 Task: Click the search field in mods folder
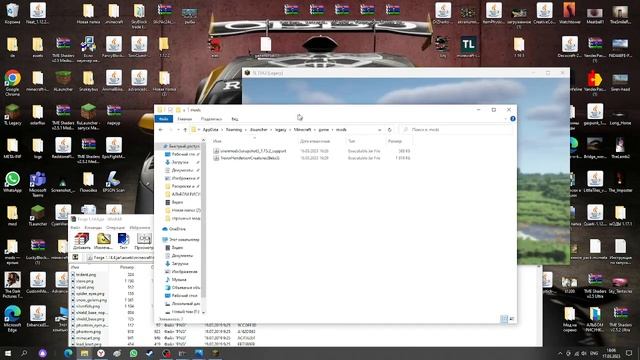pos(456,130)
